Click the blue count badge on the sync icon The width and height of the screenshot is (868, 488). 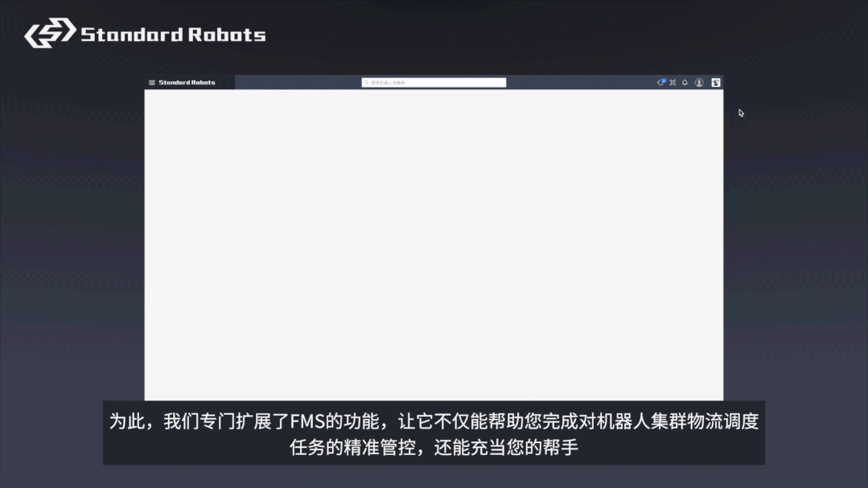coord(664,80)
